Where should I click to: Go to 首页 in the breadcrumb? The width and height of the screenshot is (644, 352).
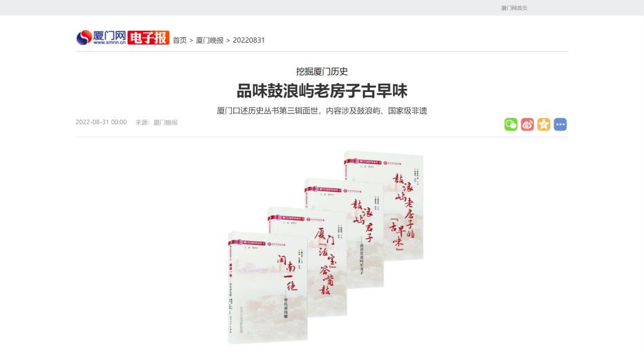coord(179,40)
